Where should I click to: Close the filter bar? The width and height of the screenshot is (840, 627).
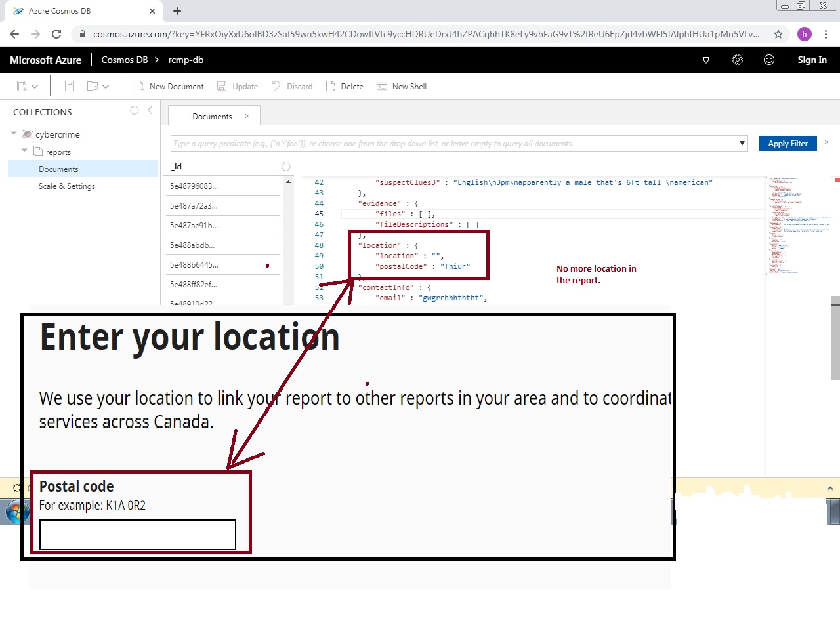tap(826, 142)
